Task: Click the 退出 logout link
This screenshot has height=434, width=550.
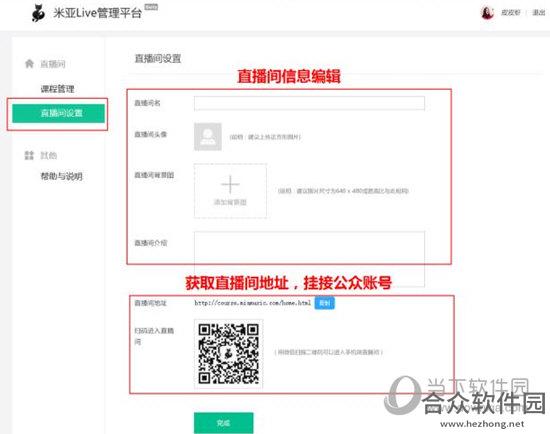Action: pos(539,13)
